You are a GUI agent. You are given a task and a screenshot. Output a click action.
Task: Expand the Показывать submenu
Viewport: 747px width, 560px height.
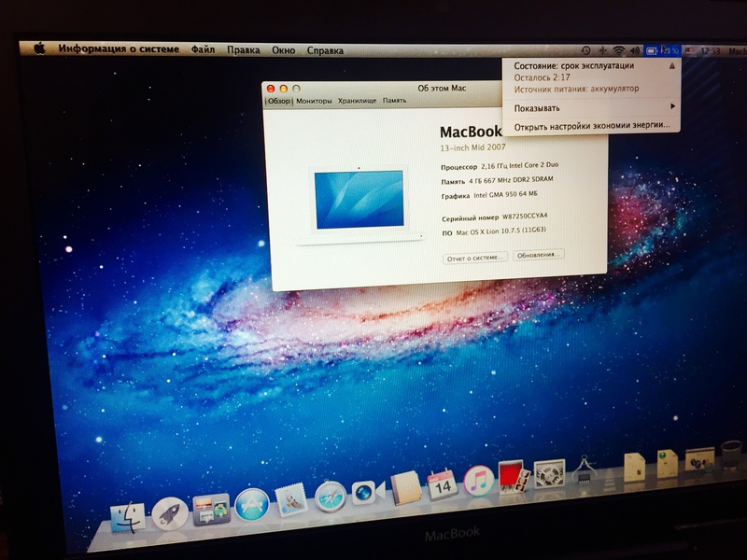pos(591,107)
